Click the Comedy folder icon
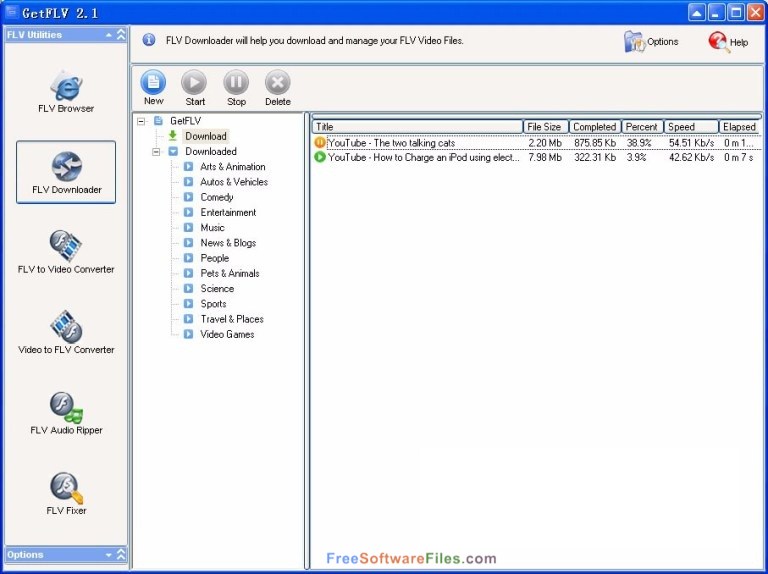The image size is (768, 574). coord(188,197)
